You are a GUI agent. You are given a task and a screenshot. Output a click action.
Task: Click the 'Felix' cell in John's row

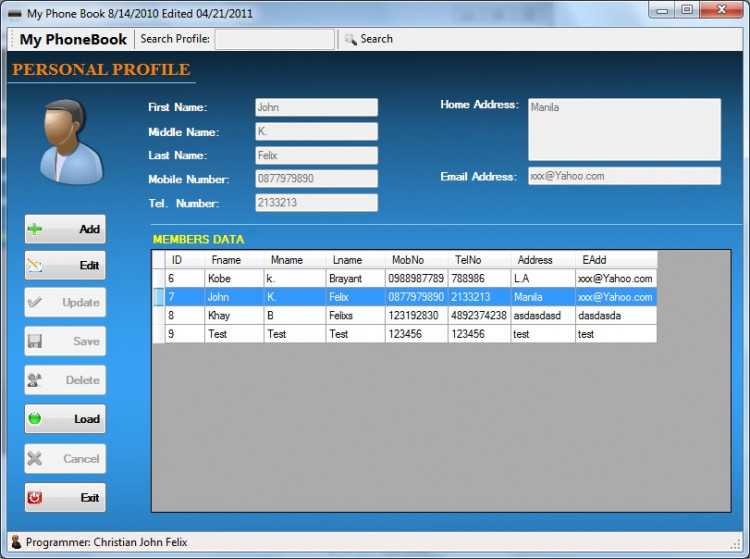coord(355,297)
